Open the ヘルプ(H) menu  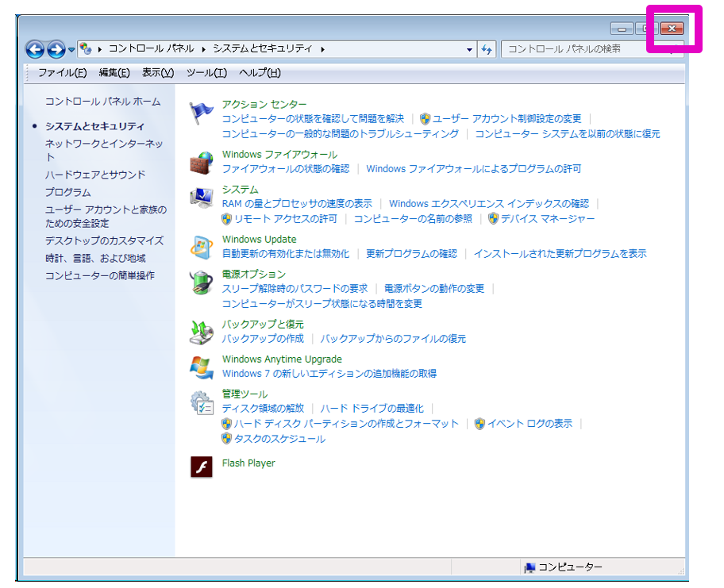coord(260,72)
